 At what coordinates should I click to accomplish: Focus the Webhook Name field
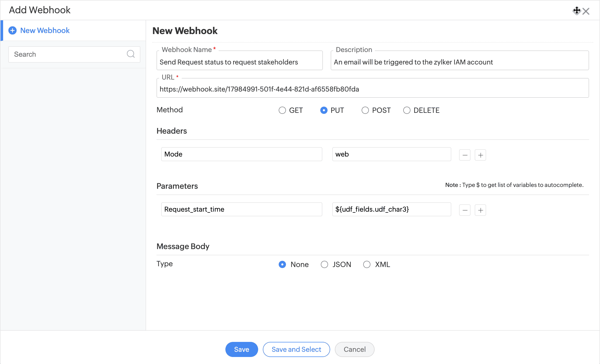click(x=239, y=62)
